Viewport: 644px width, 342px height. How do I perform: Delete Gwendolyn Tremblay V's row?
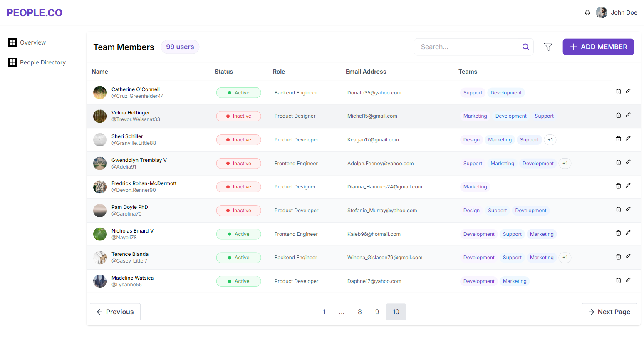click(x=619, y=163)
